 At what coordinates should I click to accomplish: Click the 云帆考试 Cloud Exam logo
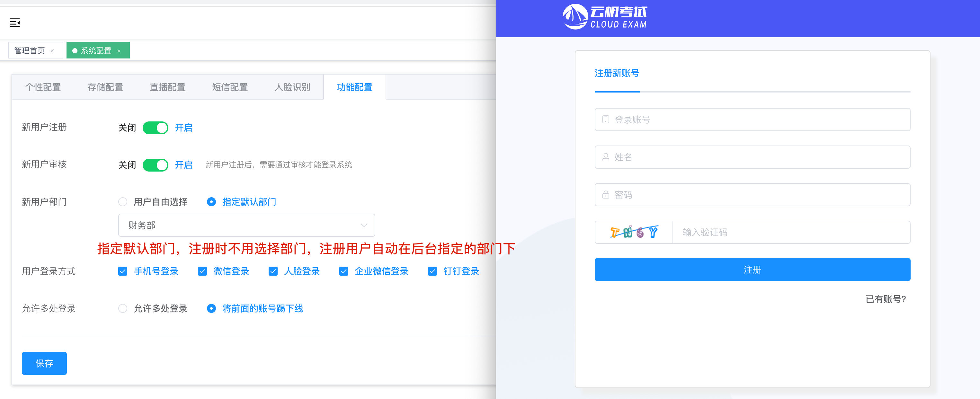pos(605,17)
